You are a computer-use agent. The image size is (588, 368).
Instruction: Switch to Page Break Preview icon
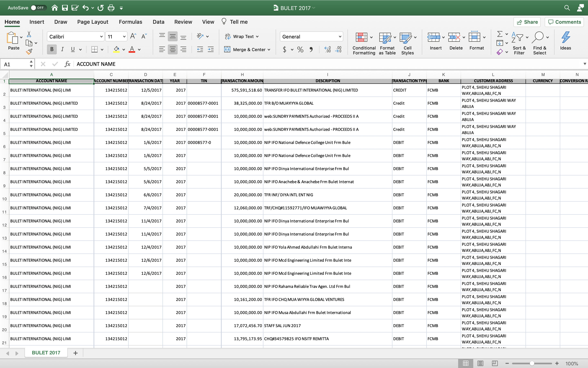coord(495,363)
